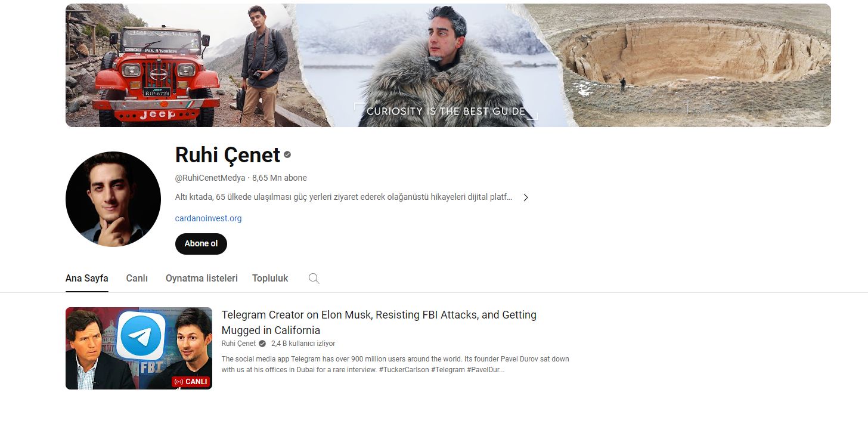Click the verified badge next to Ruhi Çenet
Screen dimensions: 868x439
click(287, 154)
